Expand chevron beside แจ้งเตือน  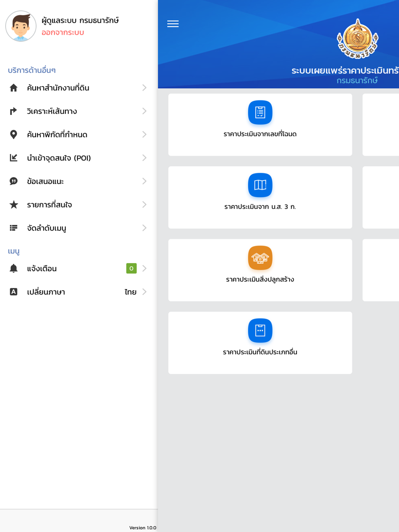pyautogui.click(x=144, y=268)
